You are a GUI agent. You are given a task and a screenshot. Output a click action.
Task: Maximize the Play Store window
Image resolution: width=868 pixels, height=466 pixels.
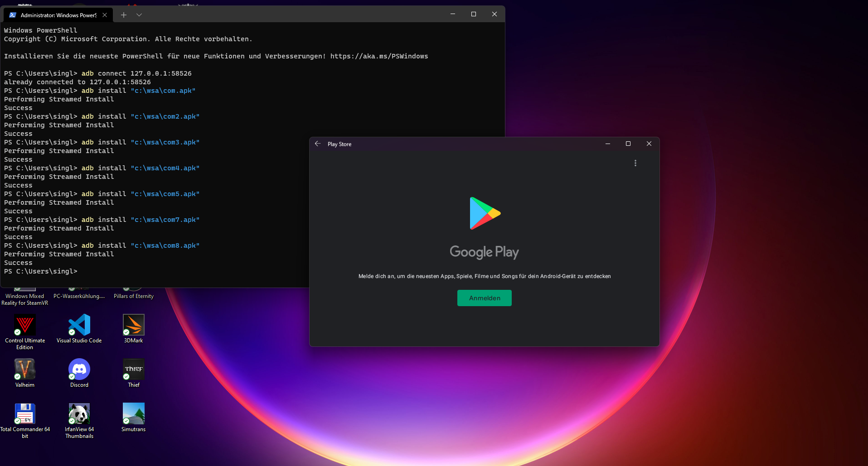(628, 144)
